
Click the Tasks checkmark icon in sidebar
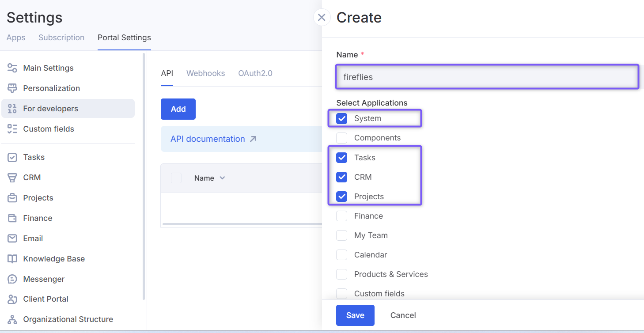tap(12, 157)
